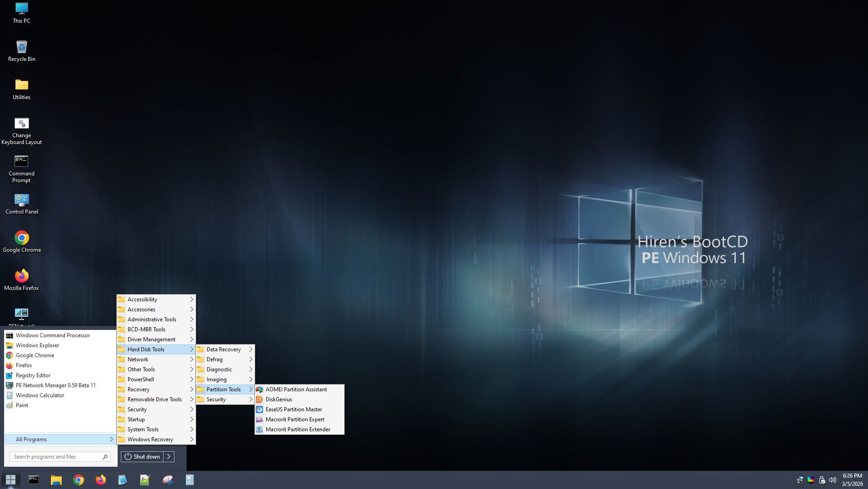The image size is (868, 489).
Task: Open the Notepad icon on the taskbar
Action: click(x=123, y=480)
